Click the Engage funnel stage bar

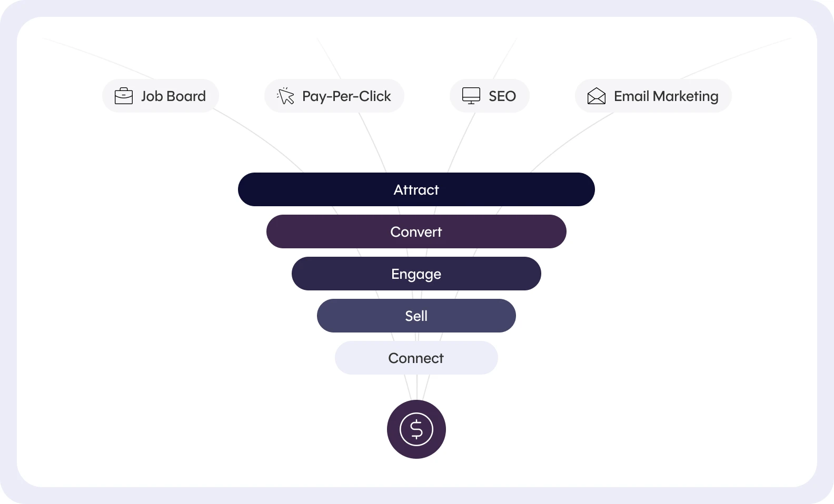416,274
